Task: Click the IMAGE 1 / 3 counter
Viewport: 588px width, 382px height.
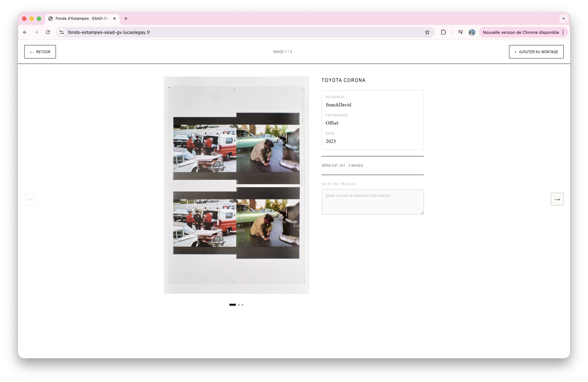Action: (282, 52)
